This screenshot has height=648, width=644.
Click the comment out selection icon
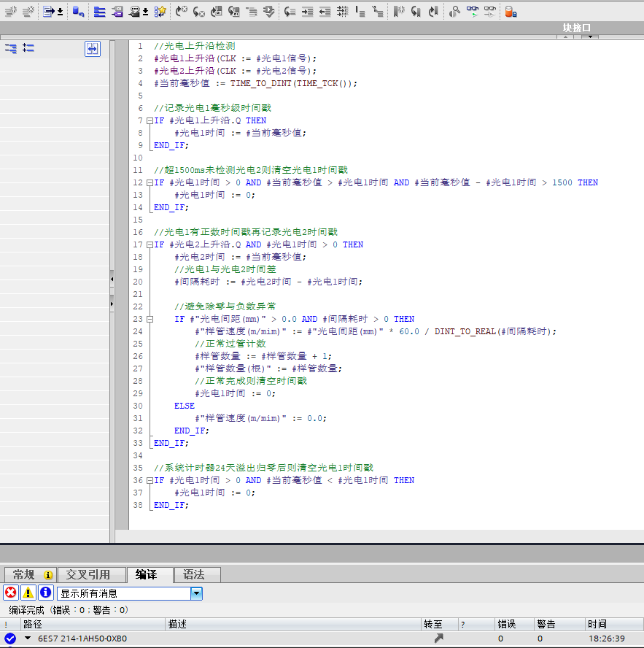coord(360,12)
